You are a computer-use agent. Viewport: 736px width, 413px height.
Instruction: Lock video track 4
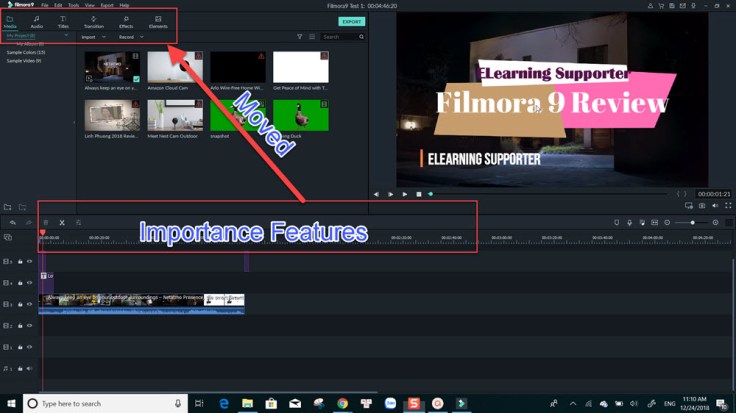click(x=20, y=283)
